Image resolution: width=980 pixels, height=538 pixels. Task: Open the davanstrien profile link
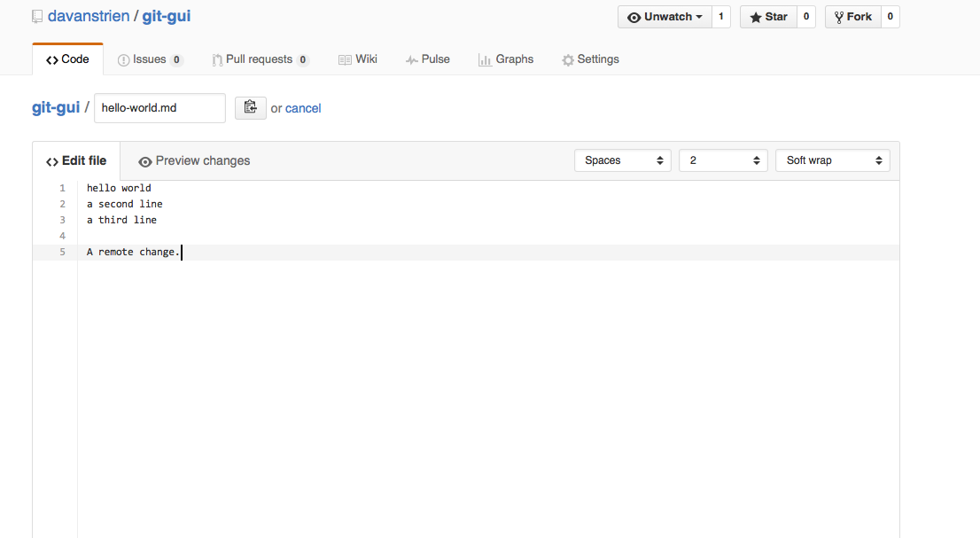click(x=85, y=15)
